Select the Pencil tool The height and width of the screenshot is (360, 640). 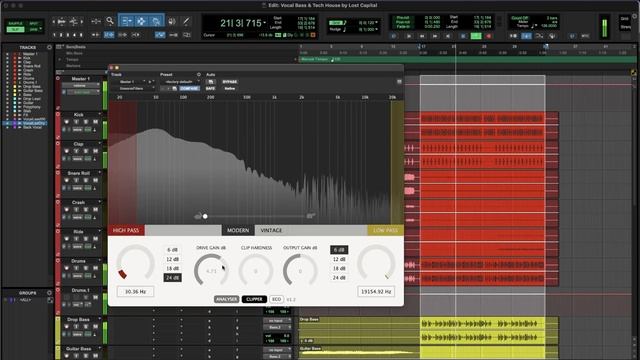click(186, 21)
